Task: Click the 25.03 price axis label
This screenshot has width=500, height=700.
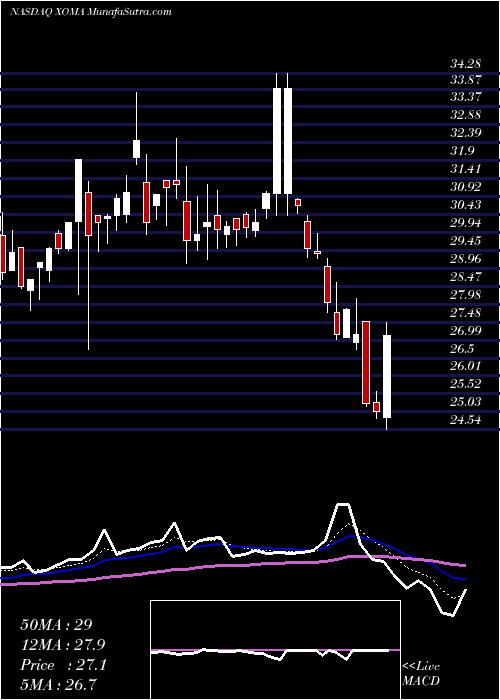Action: tap(466, 402)
